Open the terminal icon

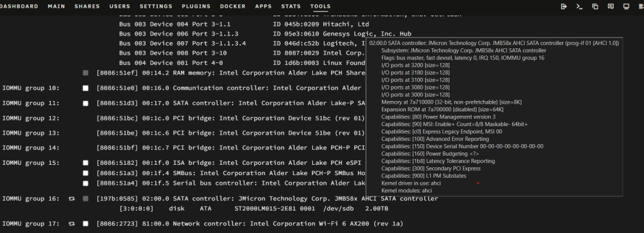point(580,6)
